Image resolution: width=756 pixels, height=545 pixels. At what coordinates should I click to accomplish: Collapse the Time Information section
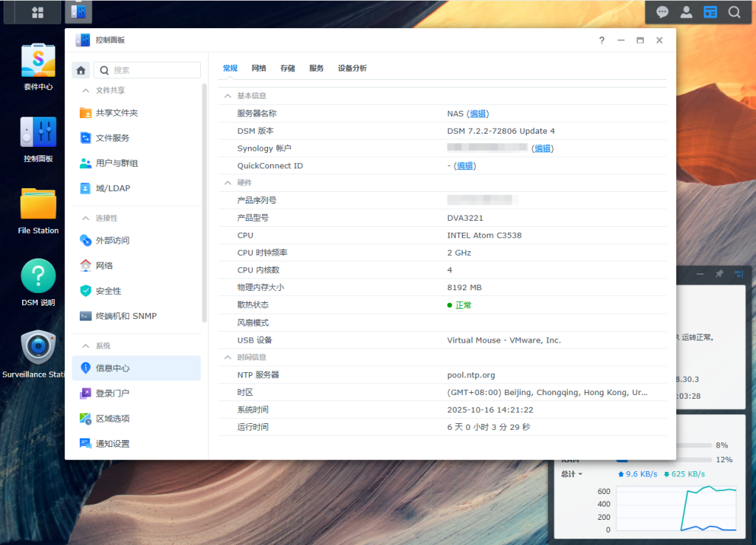point(227,357)
